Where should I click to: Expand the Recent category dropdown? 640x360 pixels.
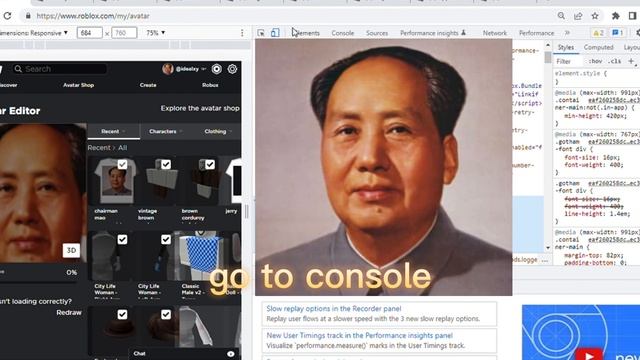coord(113,131)
